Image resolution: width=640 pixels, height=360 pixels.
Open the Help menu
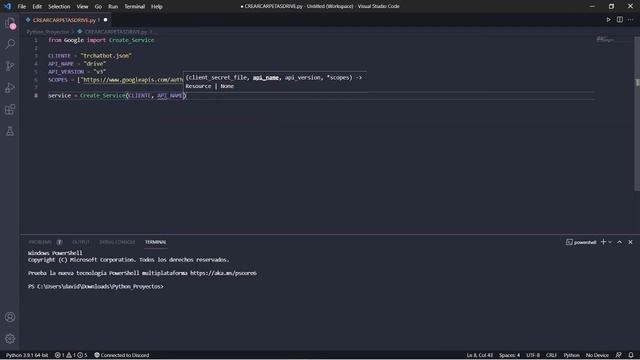pyautogui.click(x=157, y=7)
